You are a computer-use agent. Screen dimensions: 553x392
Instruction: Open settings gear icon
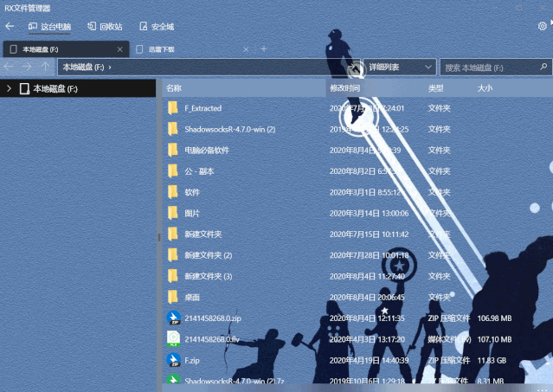542,26
